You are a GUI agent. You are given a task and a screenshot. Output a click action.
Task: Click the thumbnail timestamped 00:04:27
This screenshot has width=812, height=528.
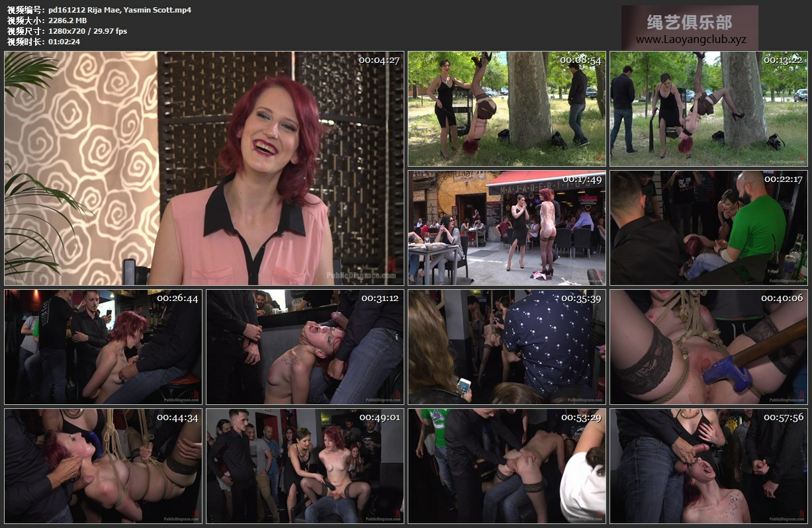click(204, 168)
